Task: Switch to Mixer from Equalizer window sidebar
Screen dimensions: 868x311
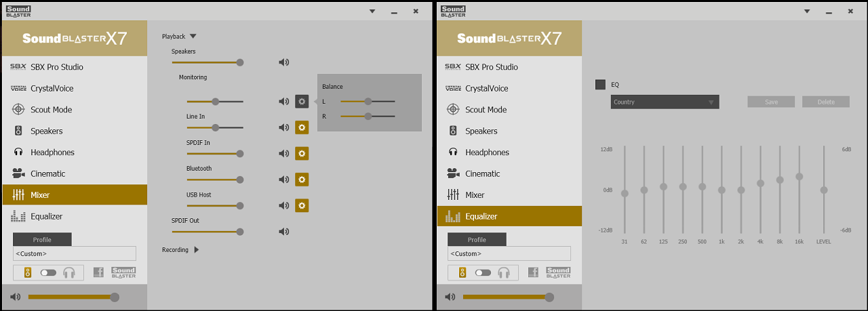Action: click(x=509, y=195)
